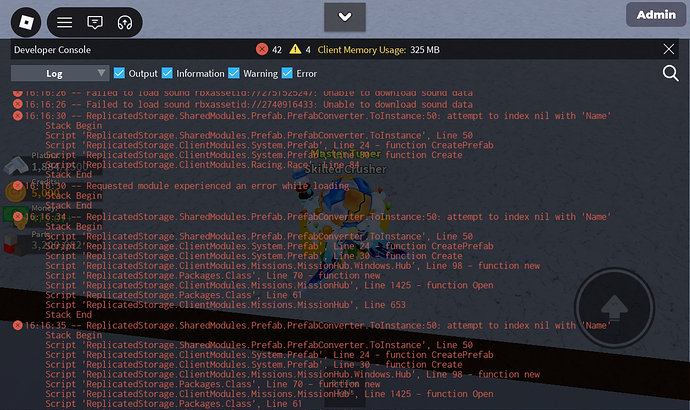Expand the top center chevron-down panel
The width and height of the screenshot is (690, 410).
[x=345, y=17]
